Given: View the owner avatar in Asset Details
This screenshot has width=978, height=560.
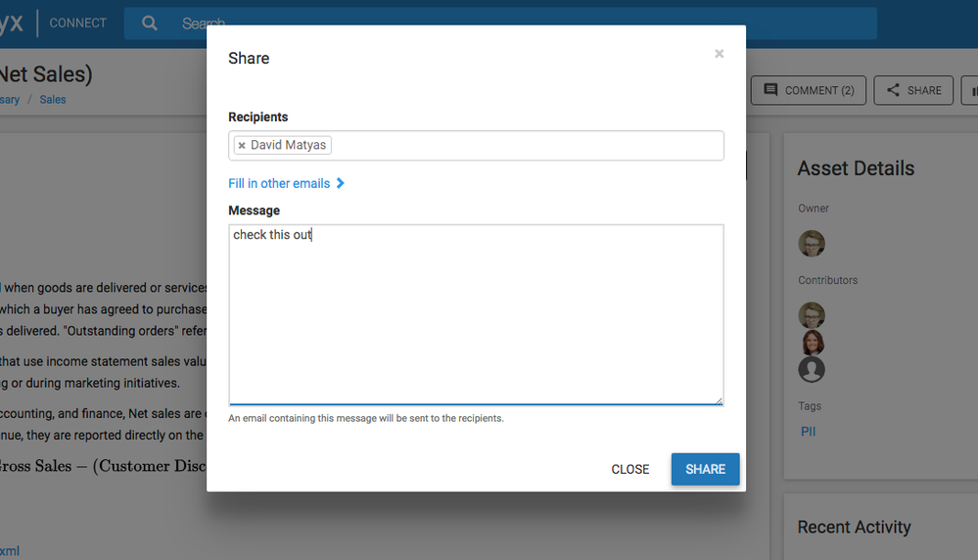Looking at the screenshot, I should tap(812, 243).
